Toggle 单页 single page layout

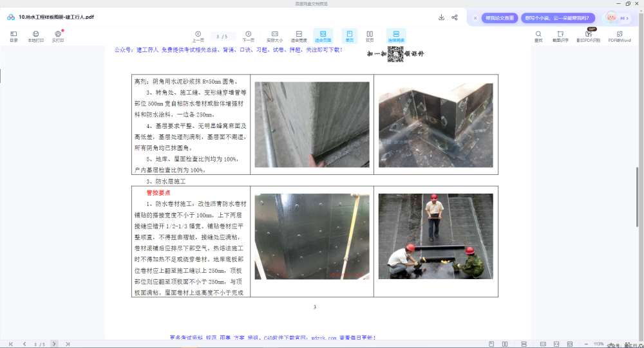(350, 36)
